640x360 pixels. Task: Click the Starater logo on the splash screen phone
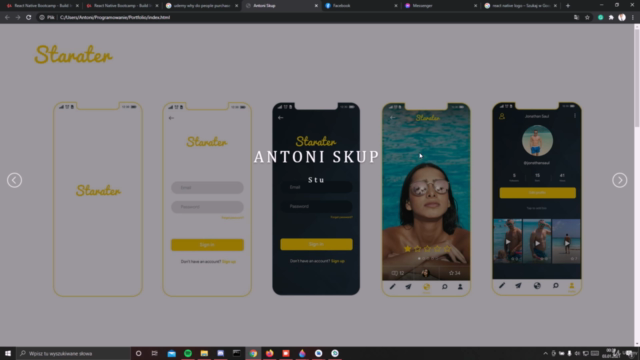click(98, 190)
